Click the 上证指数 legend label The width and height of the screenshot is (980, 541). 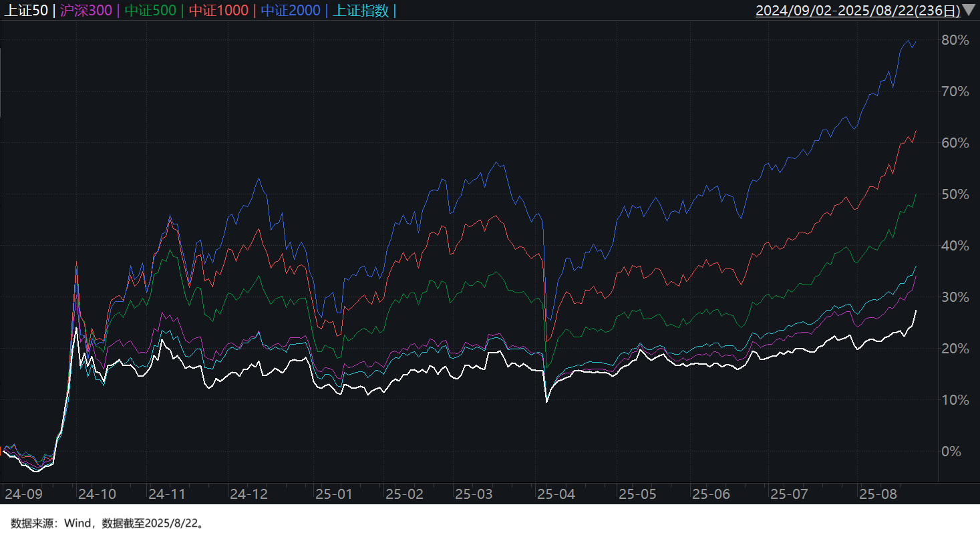pyautogui.click(x=360, y=11)
